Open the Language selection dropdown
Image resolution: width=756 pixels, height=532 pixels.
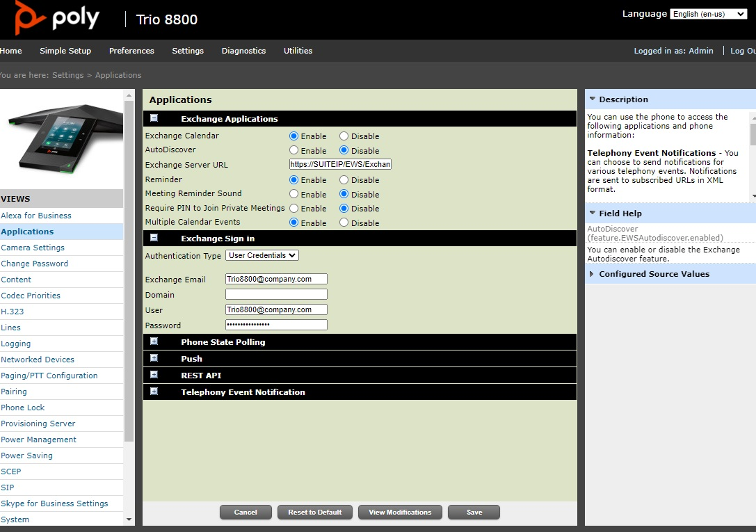coord(708,14)
